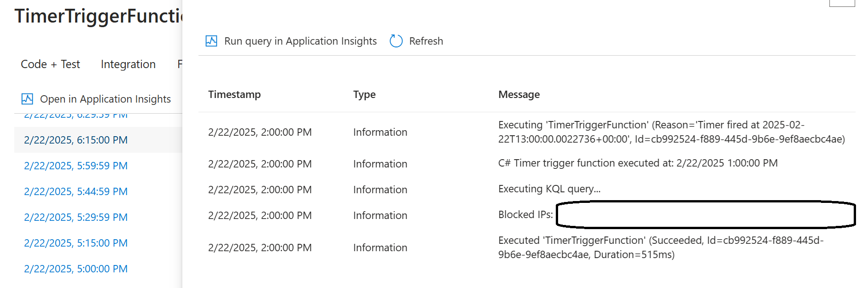Open invocation 2/22/2025, 5:59:59 PM
This screenshot has width=868, height=288.
pos(76,166)
